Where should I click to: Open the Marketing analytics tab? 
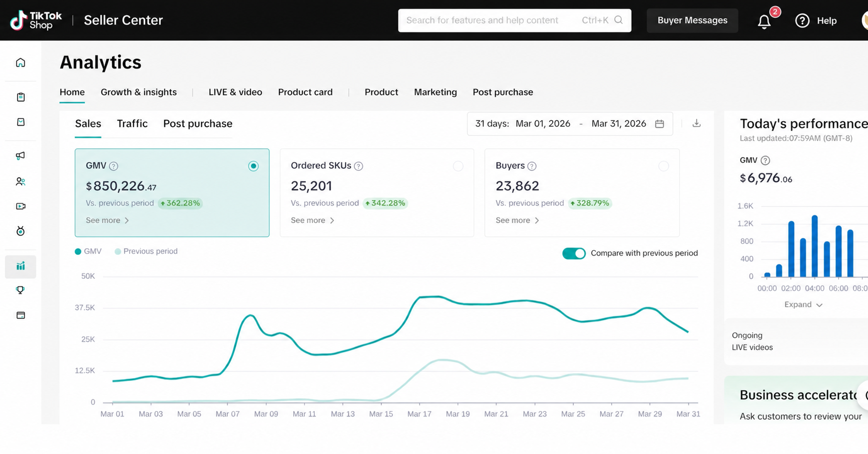[436, 92]
